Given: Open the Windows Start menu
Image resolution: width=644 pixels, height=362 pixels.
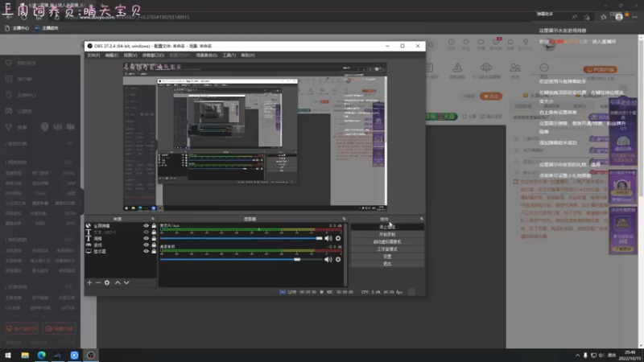Looking at the screenshot, I should (x=8, y=355).
